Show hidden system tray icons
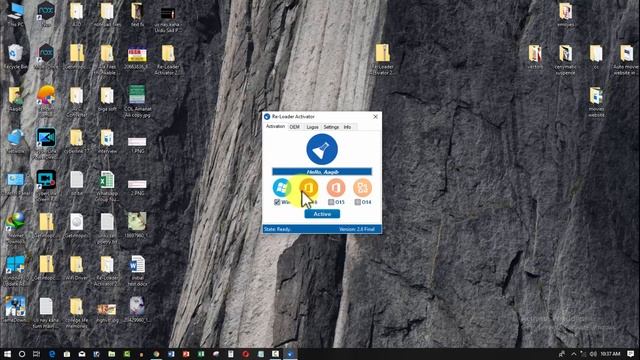Viewport: 640px width, 360px height. coord(573,354)
